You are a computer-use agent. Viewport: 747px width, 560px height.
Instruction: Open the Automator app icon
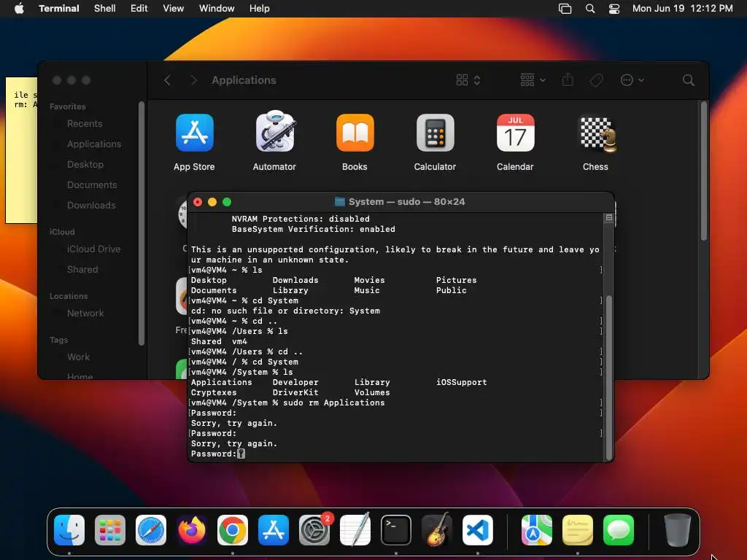[274, 132]
